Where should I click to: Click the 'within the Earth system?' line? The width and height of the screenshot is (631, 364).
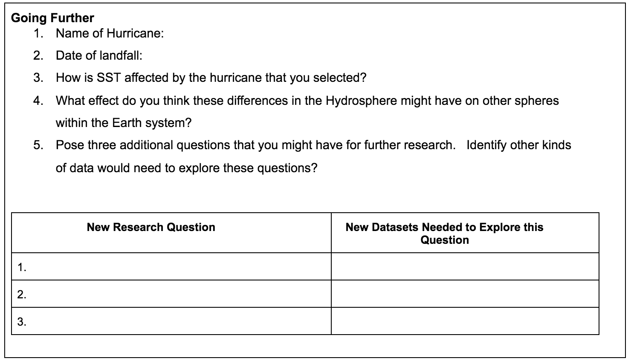click(x=124, y=123)
